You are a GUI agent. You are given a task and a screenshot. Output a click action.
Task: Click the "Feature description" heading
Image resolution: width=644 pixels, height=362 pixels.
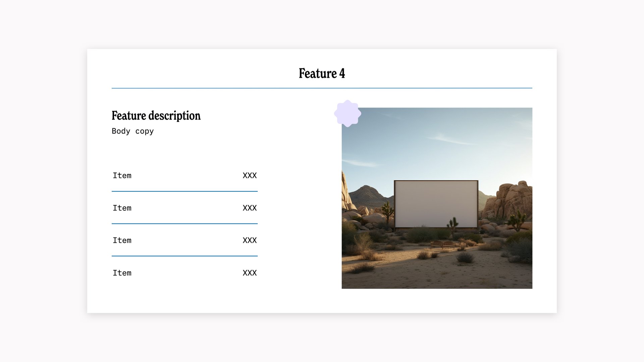156,116
